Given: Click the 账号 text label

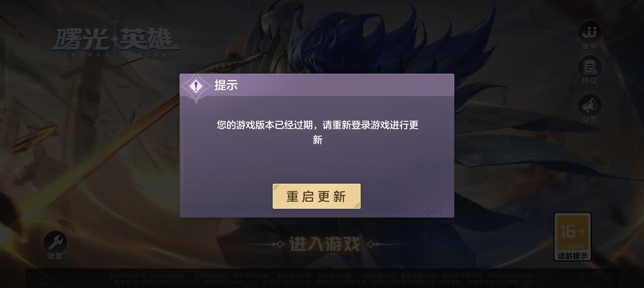Looking at the screenshot, I should (590, 46).
